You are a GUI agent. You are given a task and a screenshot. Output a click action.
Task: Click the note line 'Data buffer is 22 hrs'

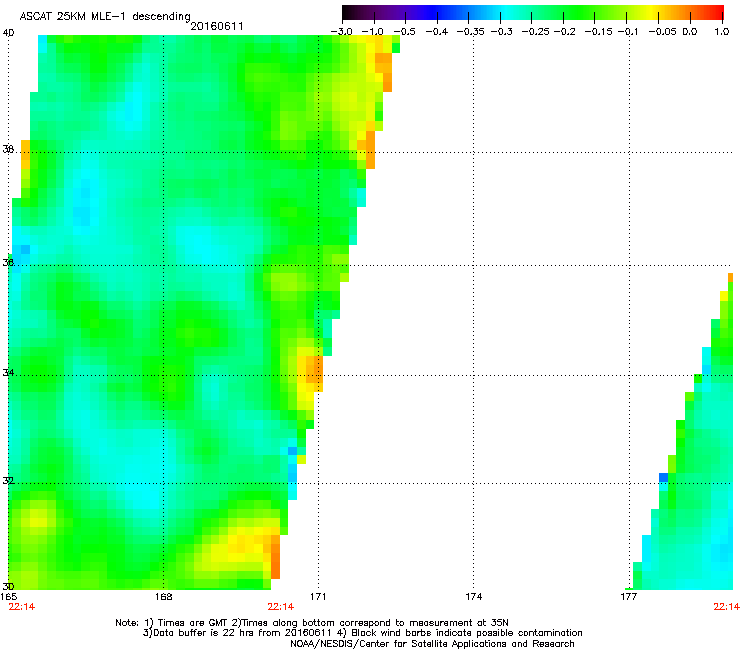tap(362, 633)
